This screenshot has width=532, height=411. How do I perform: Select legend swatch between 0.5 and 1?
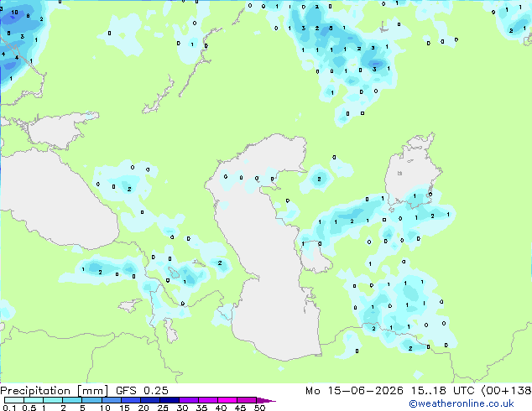34,400
